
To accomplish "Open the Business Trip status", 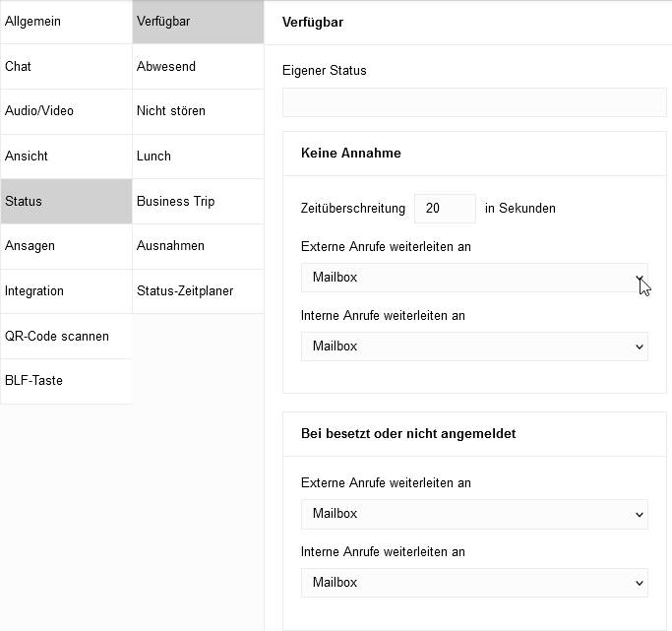I will (x=198, y=202).
